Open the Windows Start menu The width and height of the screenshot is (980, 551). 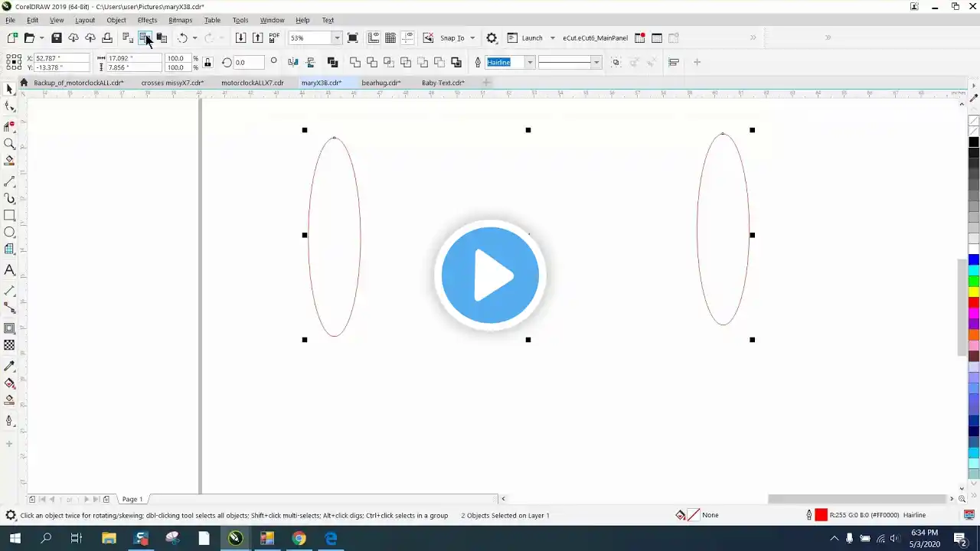[15, 539]
